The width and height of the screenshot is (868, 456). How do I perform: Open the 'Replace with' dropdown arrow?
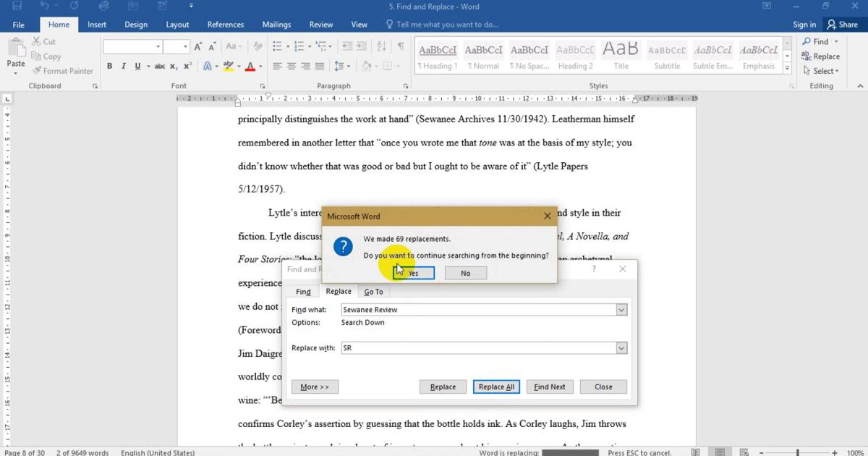(621, 348)
